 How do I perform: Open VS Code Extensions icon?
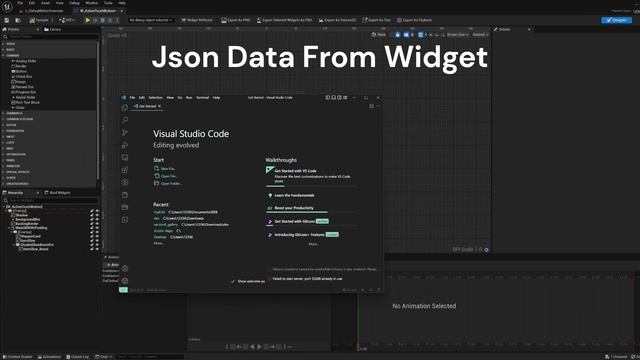[x=125, y=170]
